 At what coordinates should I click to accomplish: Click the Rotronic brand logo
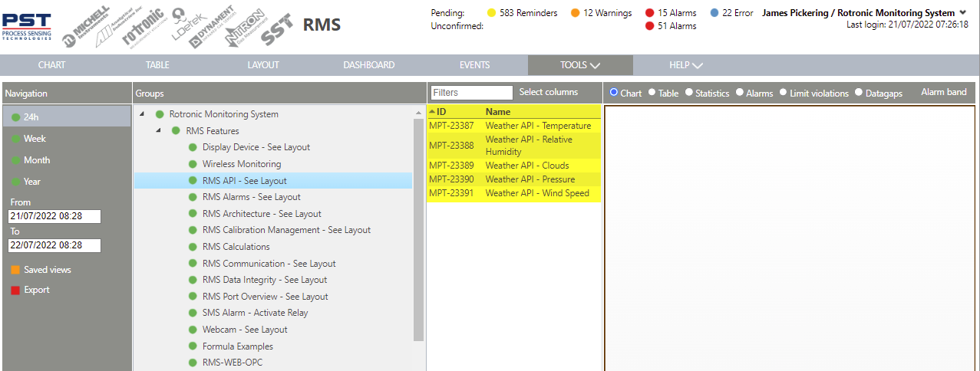[146, 28]
